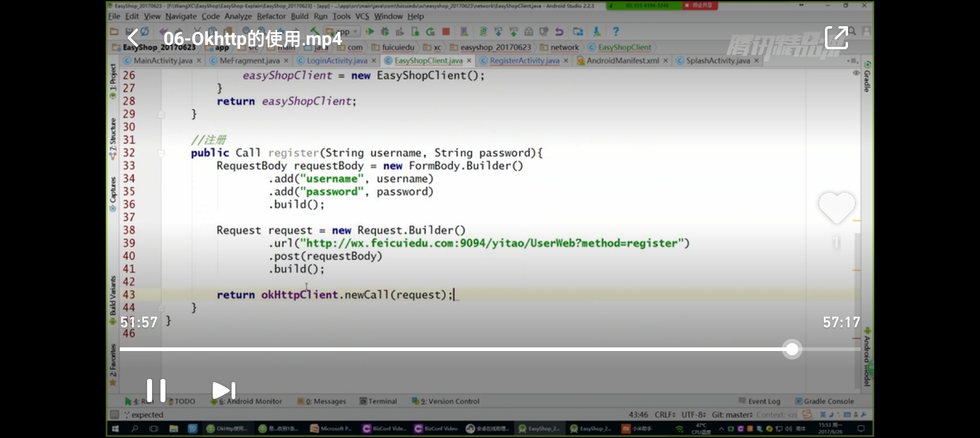Open the 6: Android Monitor tool window

(x=246, y=401)
